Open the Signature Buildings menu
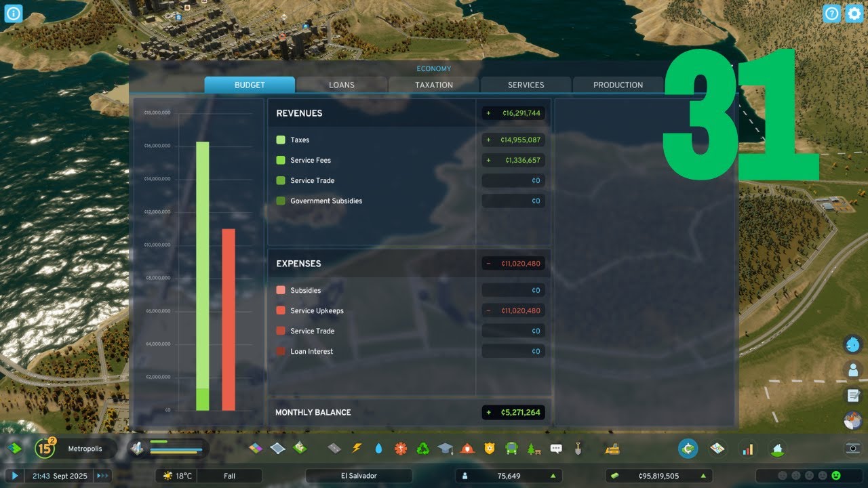The width and height of the screenshot is (868, 488). [299, 448]
